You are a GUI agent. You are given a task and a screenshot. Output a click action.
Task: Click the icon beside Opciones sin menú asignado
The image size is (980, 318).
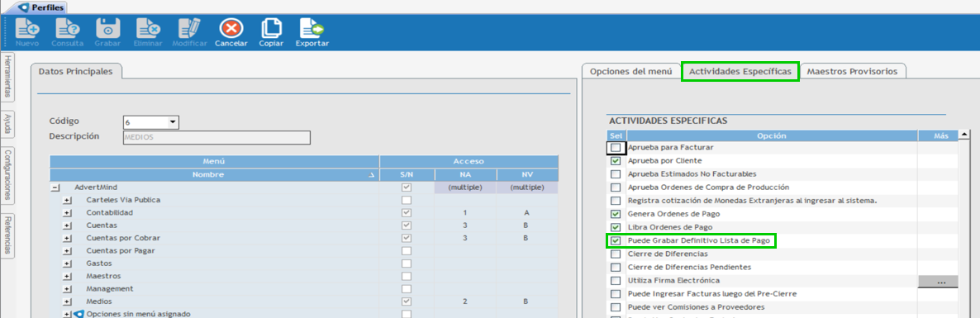[x=78, y=314]
